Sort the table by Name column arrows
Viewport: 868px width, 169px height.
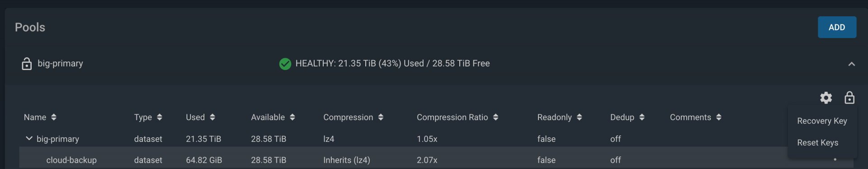54,117
